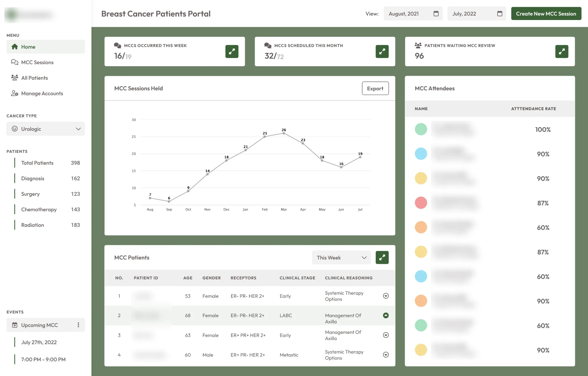Click the Receptors column header
Viewport: 588px width, 376px height.
pos(243,278)
